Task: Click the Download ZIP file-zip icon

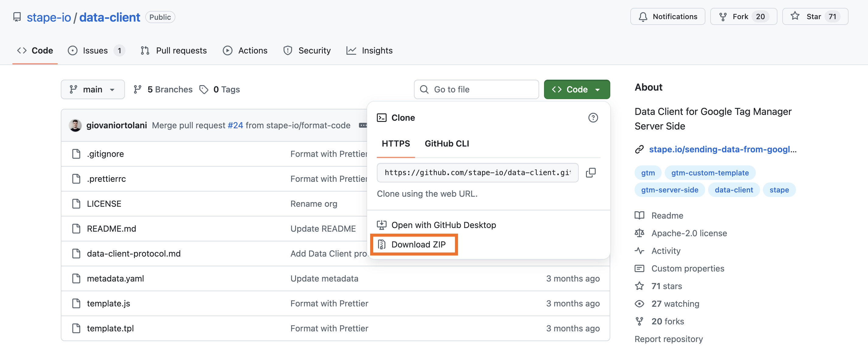Action: point(381,244)
